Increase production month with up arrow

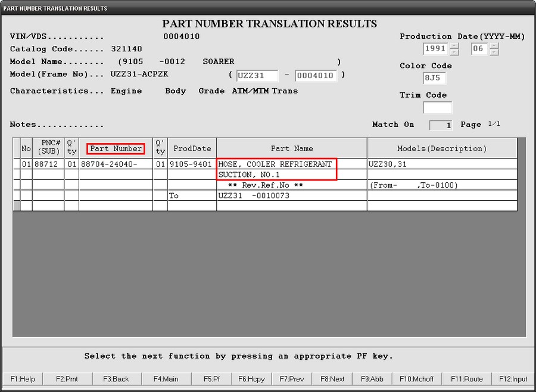[494, 46]
